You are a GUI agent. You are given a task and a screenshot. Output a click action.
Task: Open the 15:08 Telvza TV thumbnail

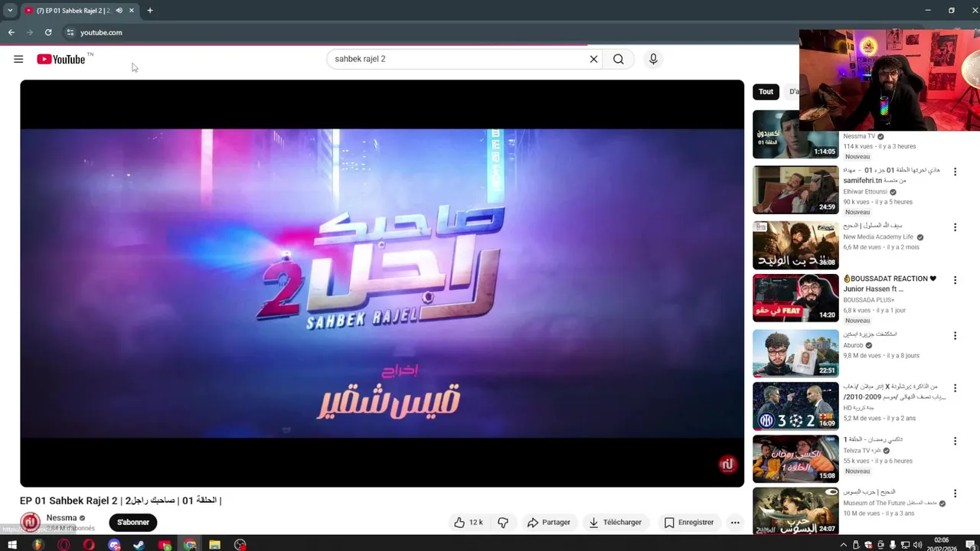click(x=795, y=458)
